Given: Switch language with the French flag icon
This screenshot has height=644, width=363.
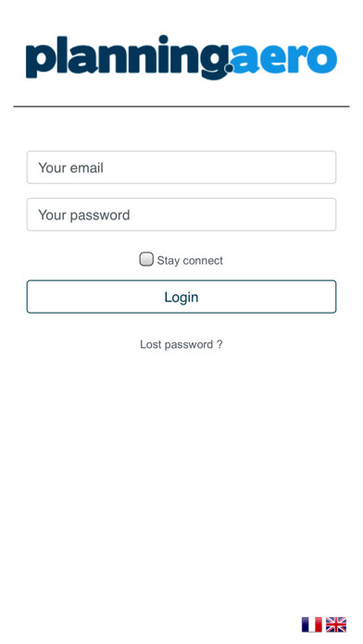Looking at the screenshot, I should click(312, 625).
